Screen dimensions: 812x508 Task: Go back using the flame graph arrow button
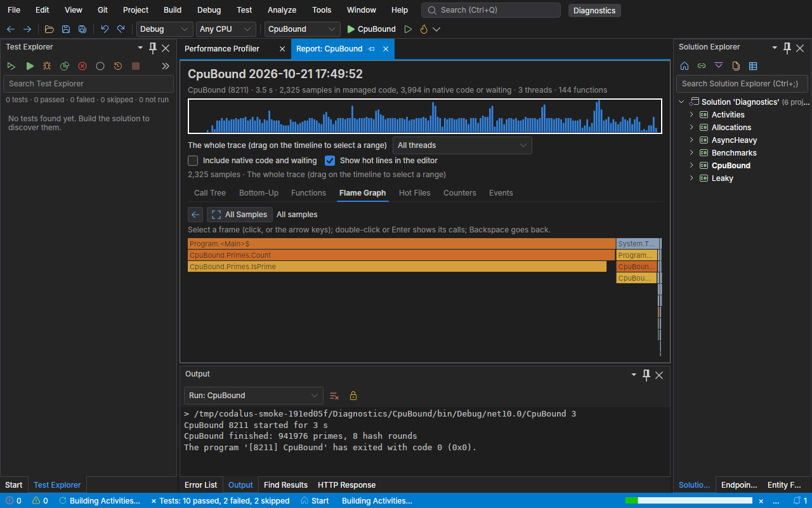(x=195, y=215)
